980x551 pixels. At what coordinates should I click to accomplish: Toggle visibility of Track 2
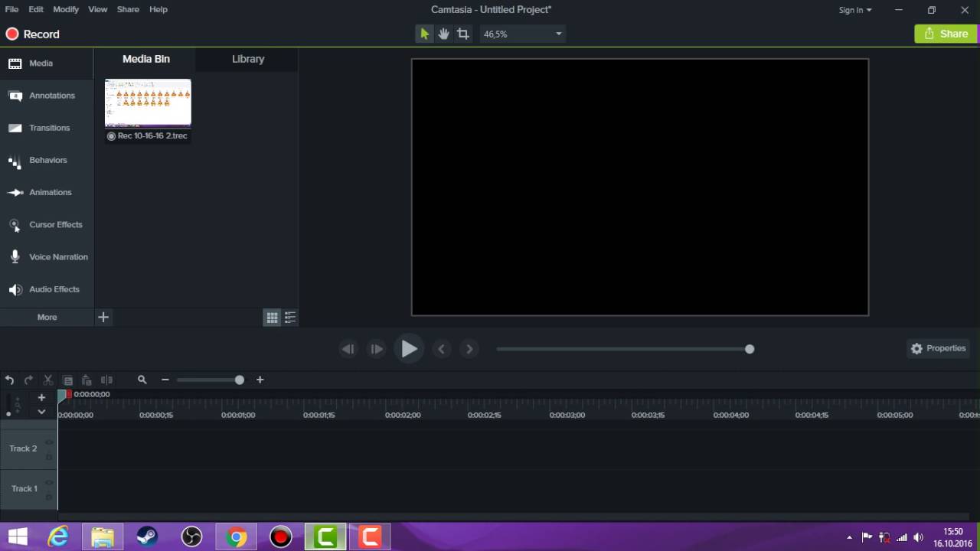click(x=49, y=442)
